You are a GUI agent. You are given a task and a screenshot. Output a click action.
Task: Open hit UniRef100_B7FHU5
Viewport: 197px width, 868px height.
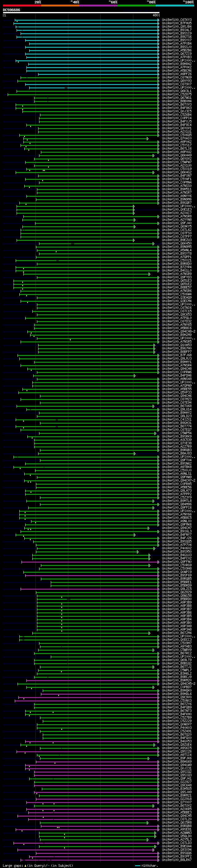coord(177,23)
